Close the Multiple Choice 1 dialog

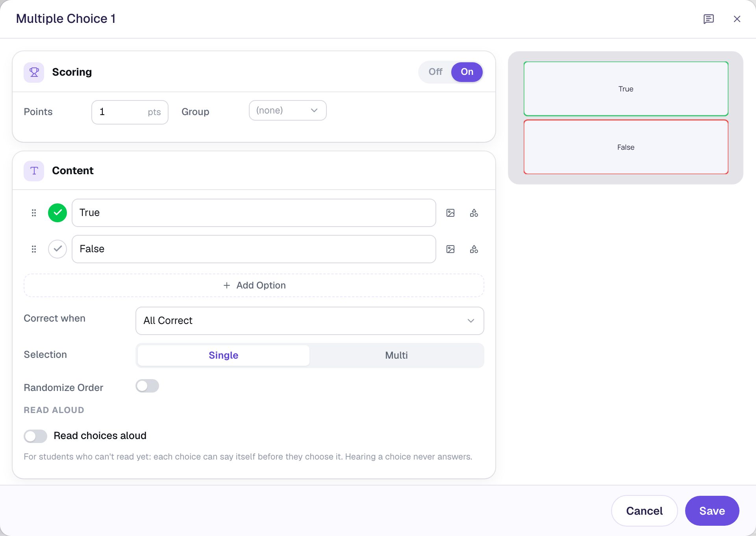[x=737, y=19]
